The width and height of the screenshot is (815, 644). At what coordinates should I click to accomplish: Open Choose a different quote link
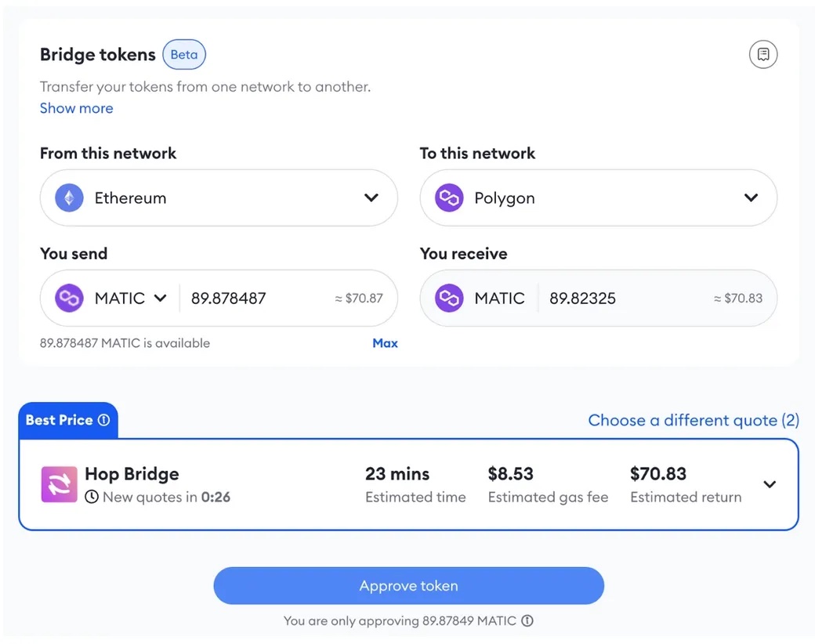coord(694,420)
